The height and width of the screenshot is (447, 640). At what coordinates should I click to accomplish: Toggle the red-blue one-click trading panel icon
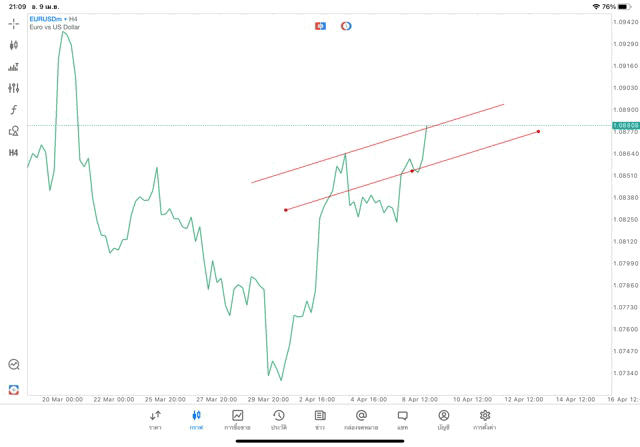click(x=320, y=26)
